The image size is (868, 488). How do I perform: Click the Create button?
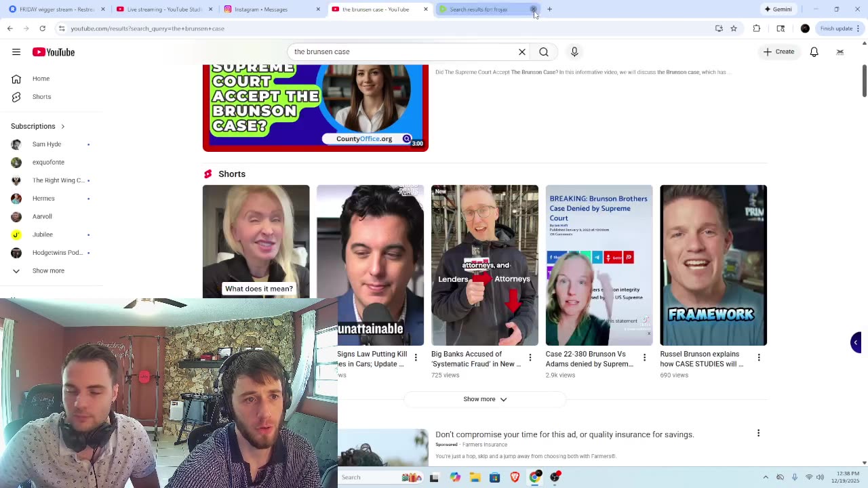coord(778,52)
